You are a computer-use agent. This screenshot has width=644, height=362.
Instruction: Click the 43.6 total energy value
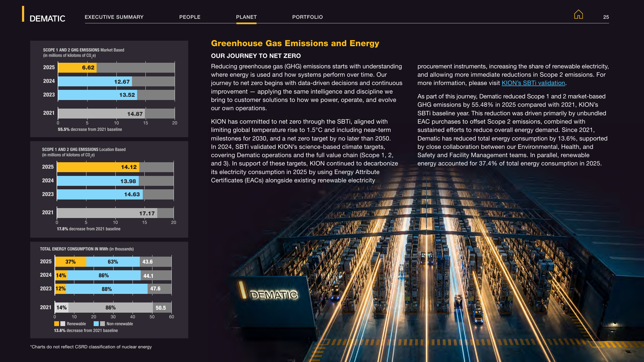pyautogui.click(x=147, y=261)
